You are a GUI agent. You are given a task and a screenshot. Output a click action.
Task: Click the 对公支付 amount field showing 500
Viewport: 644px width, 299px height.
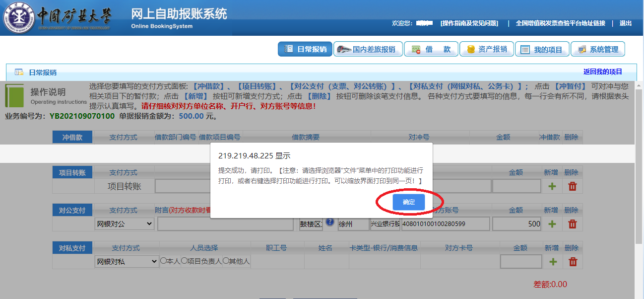517,224
